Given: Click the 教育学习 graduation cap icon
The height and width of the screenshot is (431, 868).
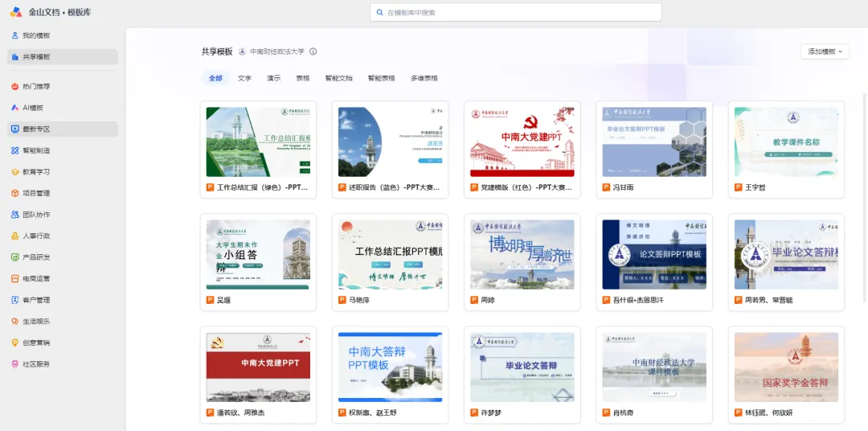Looking at the screenshot, I should [x=15, y=172].
